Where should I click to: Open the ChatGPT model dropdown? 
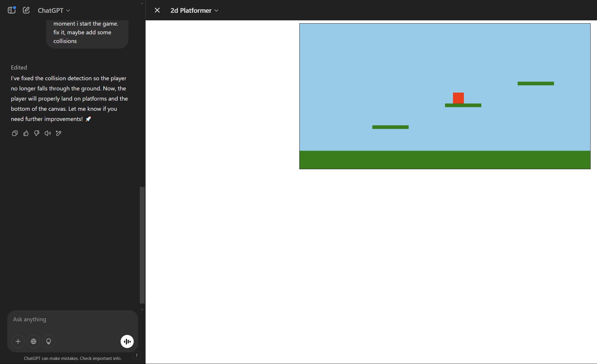(x=54, y=10)
